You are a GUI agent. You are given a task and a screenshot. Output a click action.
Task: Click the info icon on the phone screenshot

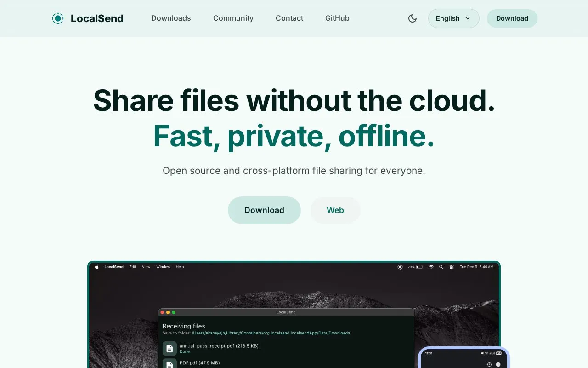pyautogui.click(x=498, y=364)
